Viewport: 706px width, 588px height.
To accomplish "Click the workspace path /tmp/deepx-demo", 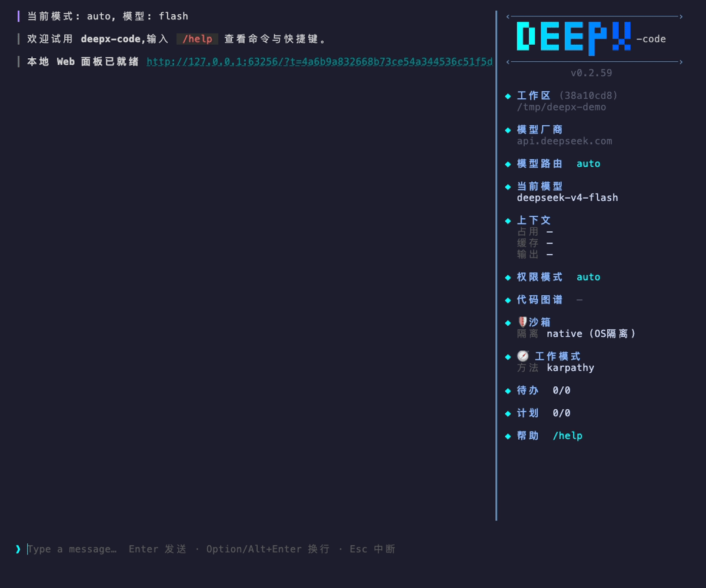I will pos(561,107).
